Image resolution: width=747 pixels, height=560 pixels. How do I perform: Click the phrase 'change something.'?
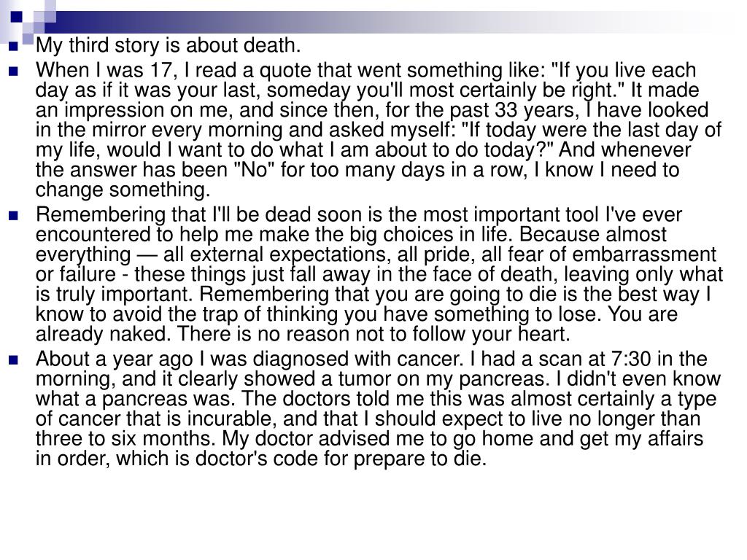123,190
